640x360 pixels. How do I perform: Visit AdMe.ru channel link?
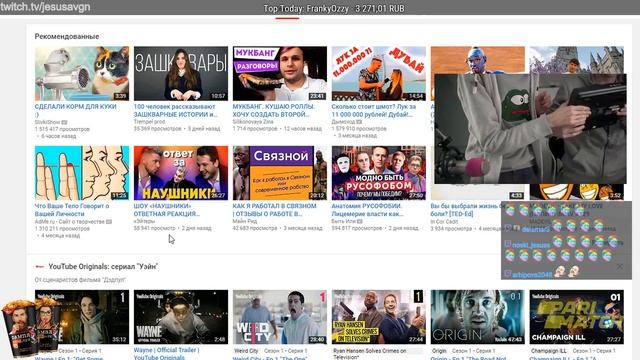pos(70,222)
